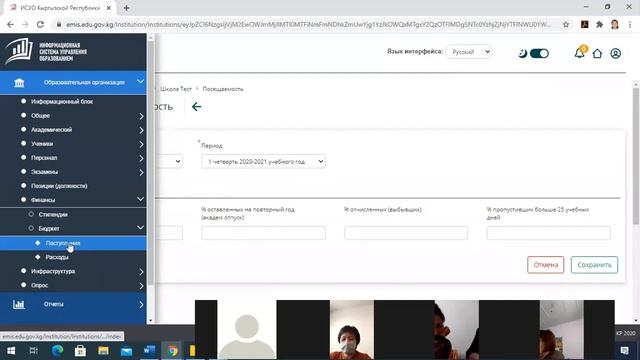Collapse the Финансы submenu
This screenshot has width=640, height=360.
140,199
